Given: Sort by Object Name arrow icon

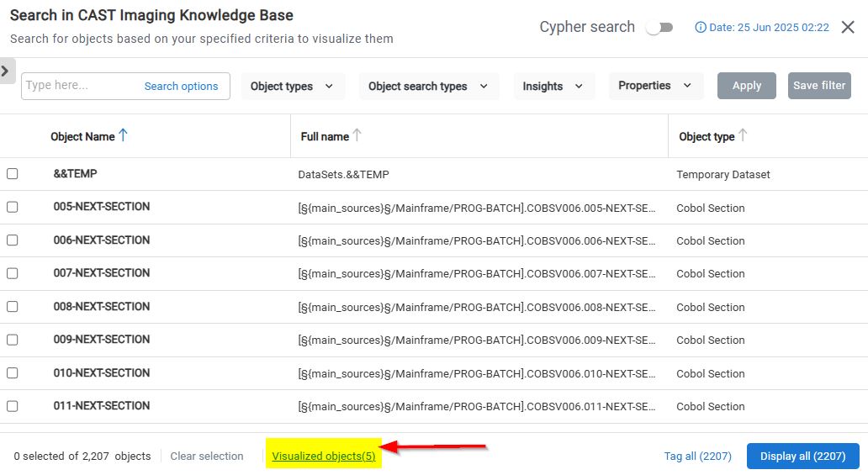Looking at the screenshot, I should (x=124, y=135).
